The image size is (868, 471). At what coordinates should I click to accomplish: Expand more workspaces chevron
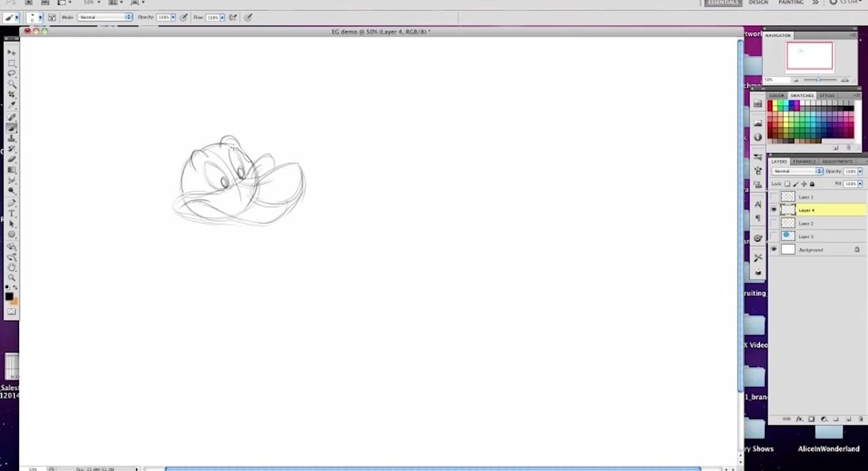coord(815,3)
